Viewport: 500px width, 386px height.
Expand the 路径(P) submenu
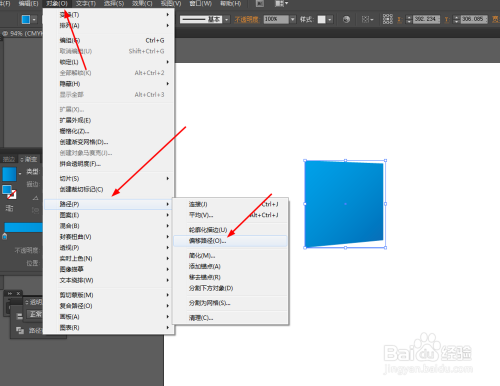(109, 204)
